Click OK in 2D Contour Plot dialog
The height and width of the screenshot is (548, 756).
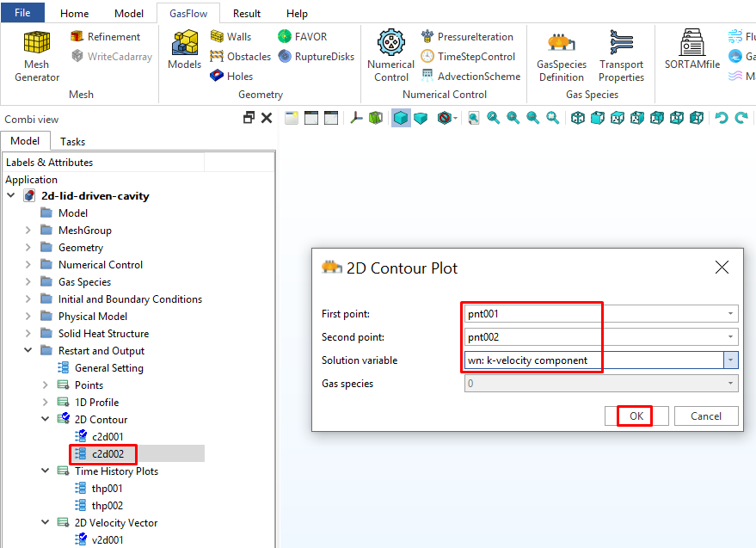[636, 416]
